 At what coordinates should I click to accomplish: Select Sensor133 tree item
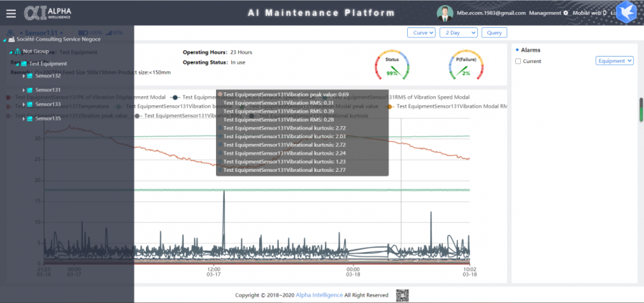tap(48, 104)
